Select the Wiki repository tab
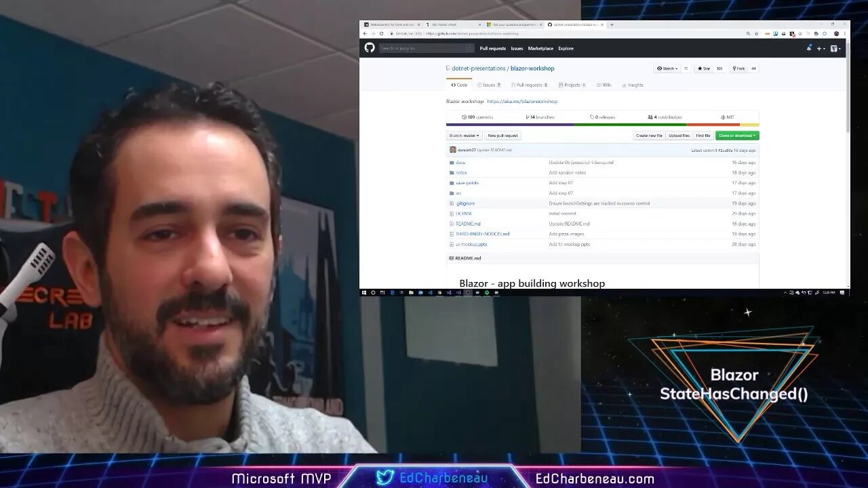The image size is (868, 488). [x=604, y=85]
